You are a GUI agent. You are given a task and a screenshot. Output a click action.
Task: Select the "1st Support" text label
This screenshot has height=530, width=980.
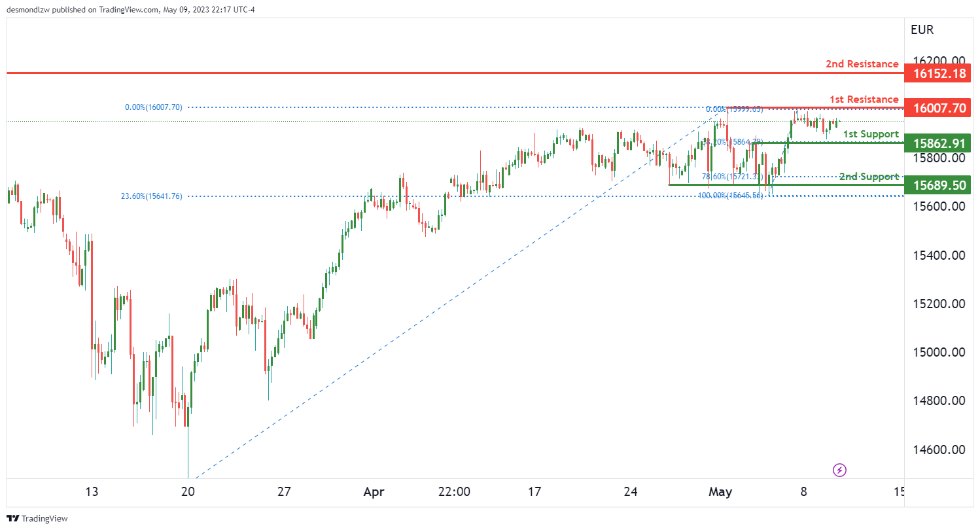(x=870, y=134)
